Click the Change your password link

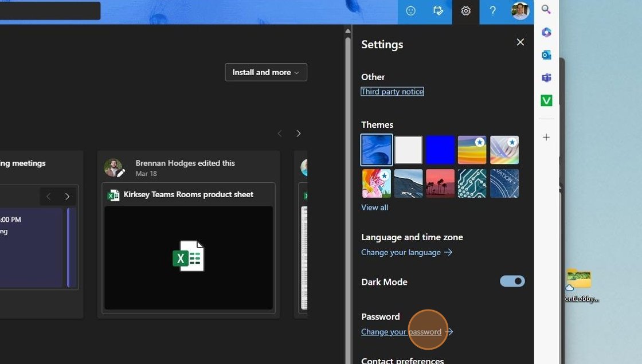401,332
